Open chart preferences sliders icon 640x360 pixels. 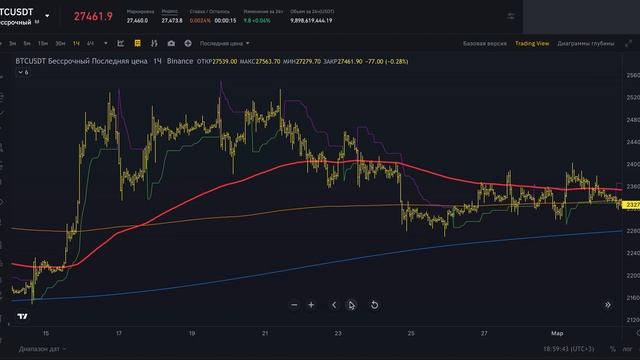pyautogui.click(x=511, y=16)
